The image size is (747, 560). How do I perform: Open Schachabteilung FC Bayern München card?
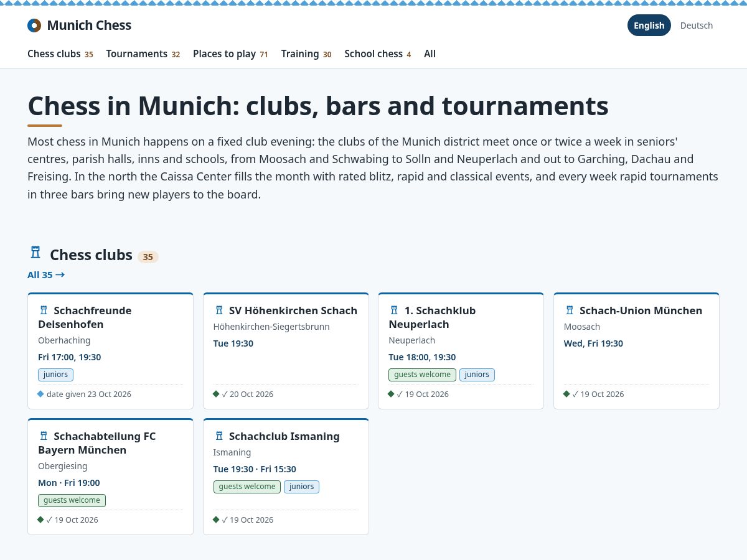point(110,477)
